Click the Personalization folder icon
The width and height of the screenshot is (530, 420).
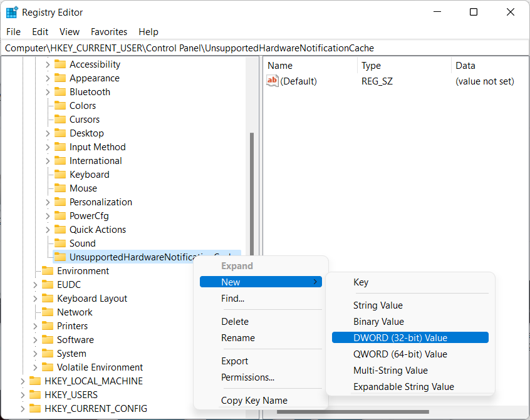(x=60, y=202)
